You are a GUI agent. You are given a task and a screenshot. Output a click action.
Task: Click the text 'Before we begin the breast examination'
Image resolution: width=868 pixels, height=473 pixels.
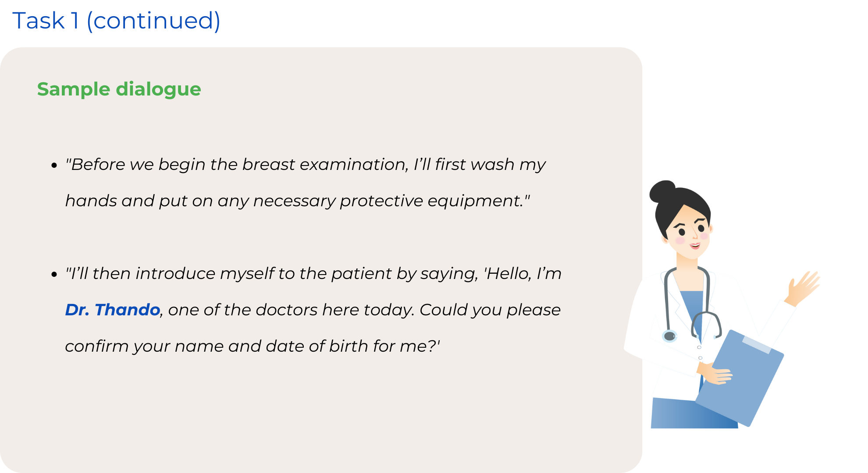[239, 165]
